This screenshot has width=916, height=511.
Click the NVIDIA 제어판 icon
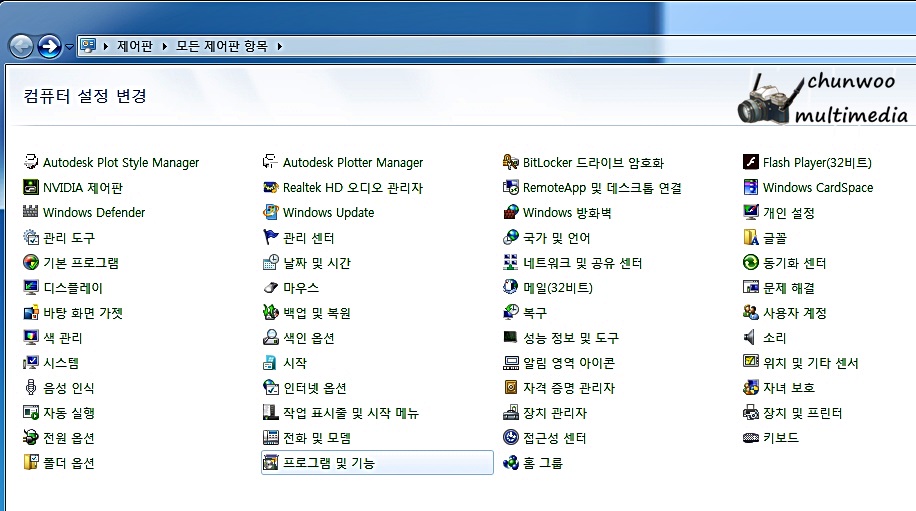tap(30, 187)
